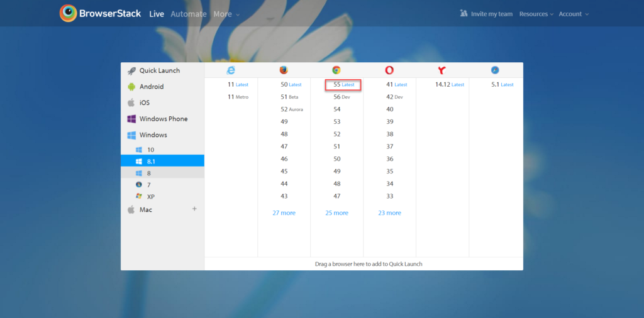Image resolution: width=644 pixels, height=318 pixels.
Task: Select Windows XP in the tree
Action: (x=162, y=197)
